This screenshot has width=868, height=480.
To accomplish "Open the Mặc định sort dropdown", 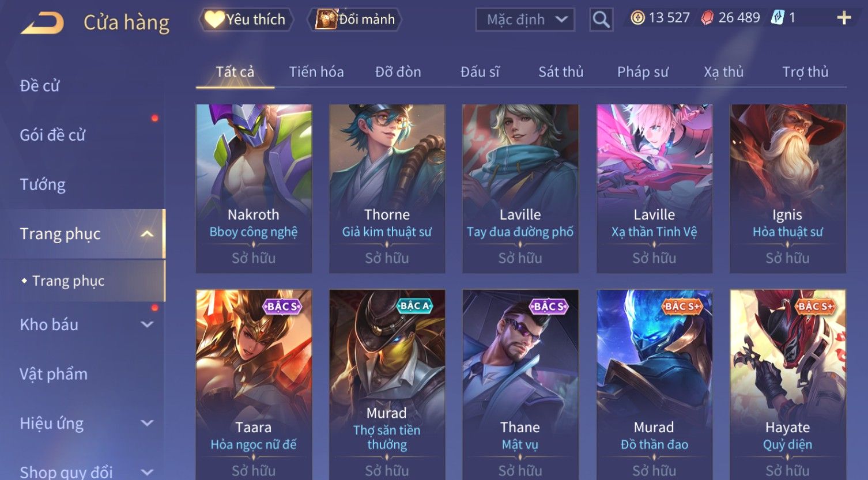I will [x=525, y=20].
